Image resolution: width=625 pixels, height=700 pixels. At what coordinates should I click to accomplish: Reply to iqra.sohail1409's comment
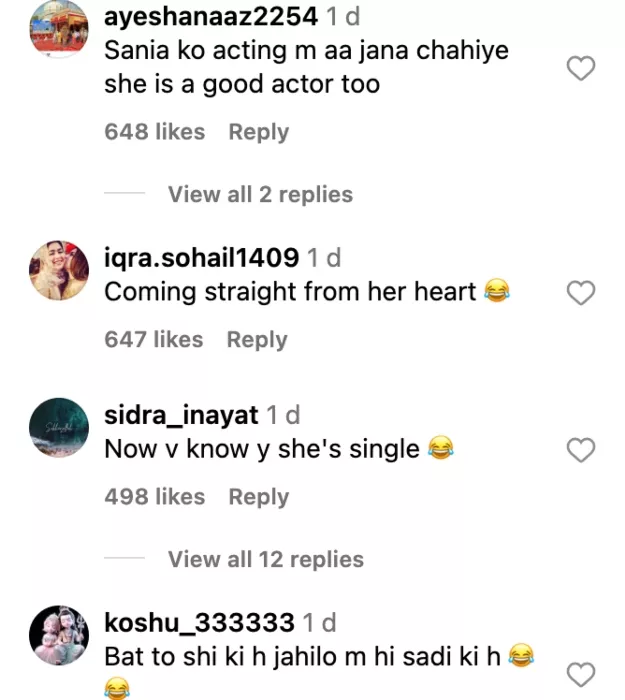click(257, 340)
